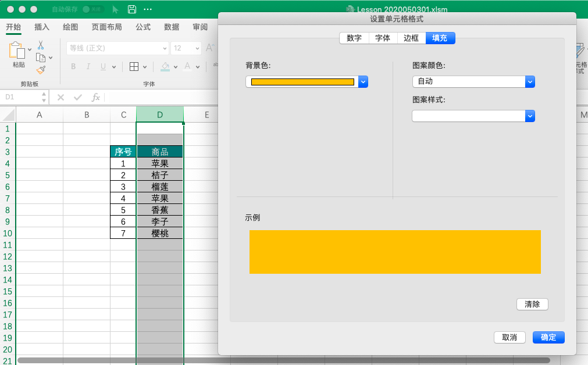Toggle the AutoSave switch
The width and height of the screenshot is (588, 365).
92,9
